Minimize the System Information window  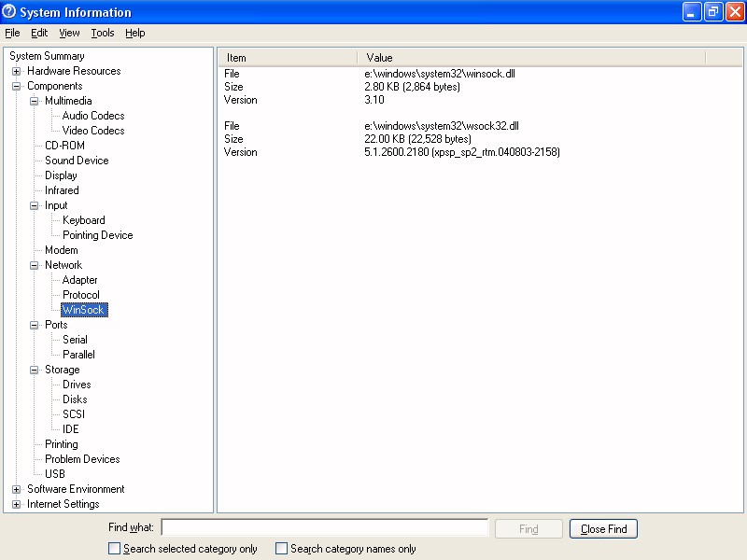pos(691,12)
